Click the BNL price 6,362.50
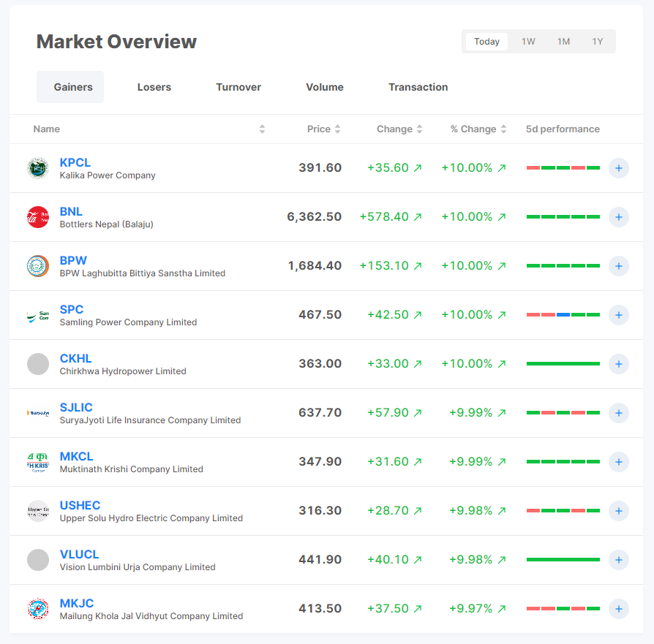Viewport: 654px width, 644px height. tap(314, 217)
